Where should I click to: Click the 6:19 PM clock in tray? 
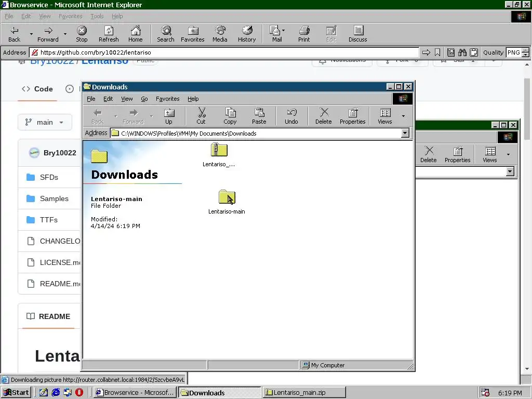[x=510, y=393]
